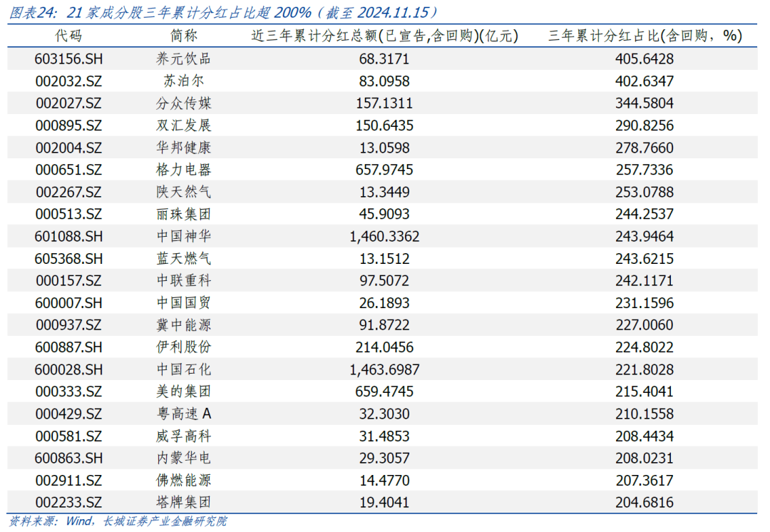Select the value 657.9745
The height and width of the screenshot is (532, 770).
384,170
